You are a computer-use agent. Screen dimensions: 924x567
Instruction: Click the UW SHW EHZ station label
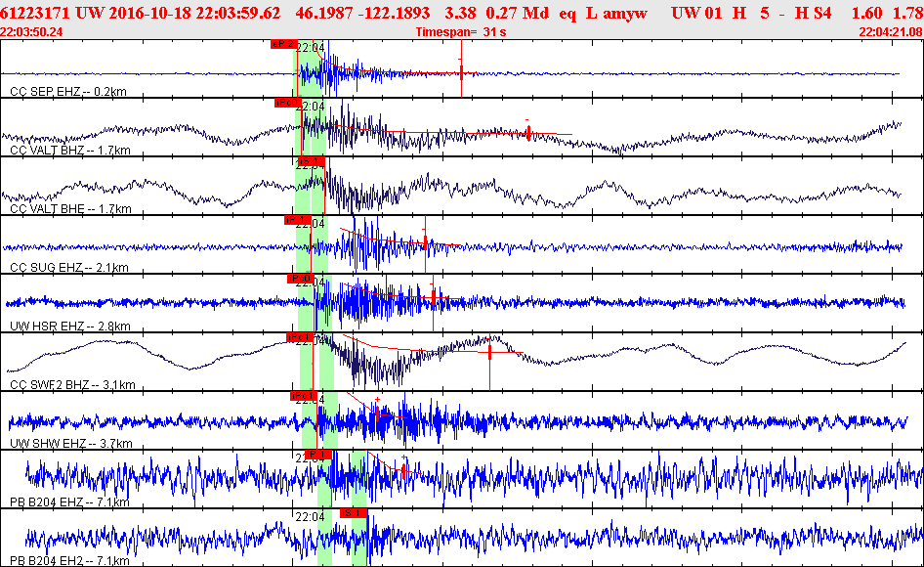click(x=70, y=443)
